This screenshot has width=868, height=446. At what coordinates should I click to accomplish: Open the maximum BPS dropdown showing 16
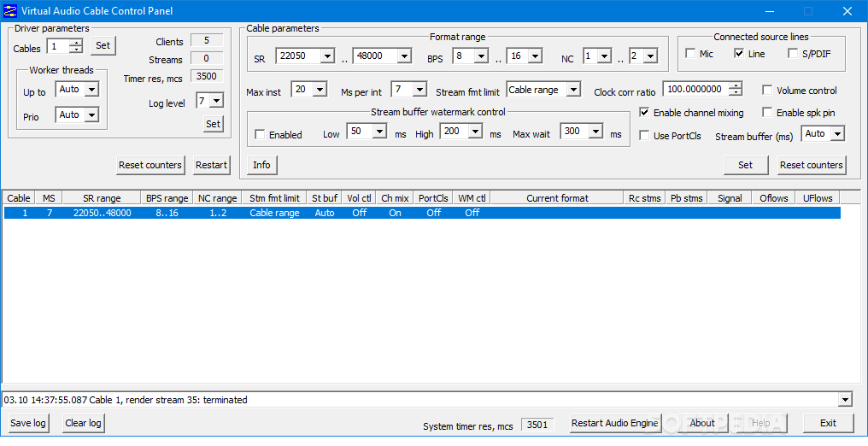[x=534, y=56]
